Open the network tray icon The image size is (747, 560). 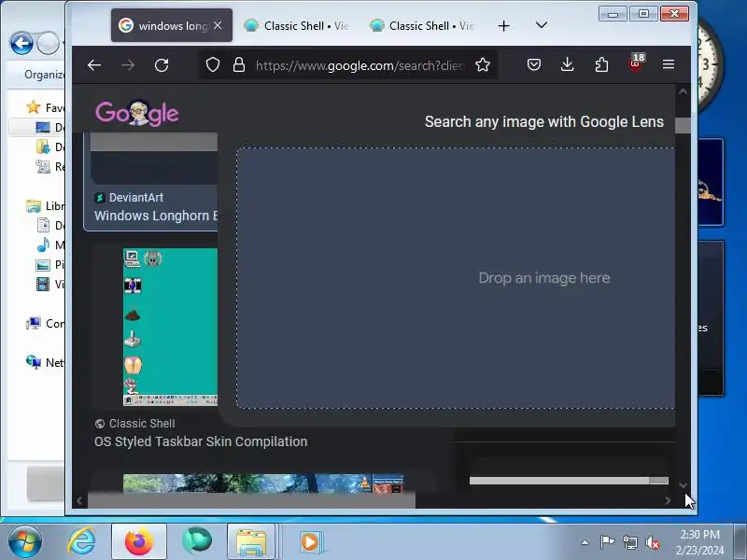629,542
